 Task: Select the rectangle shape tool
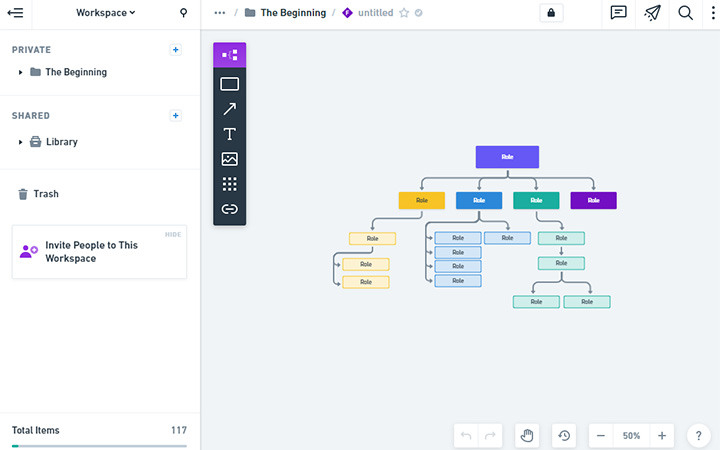tap(229, 84)
